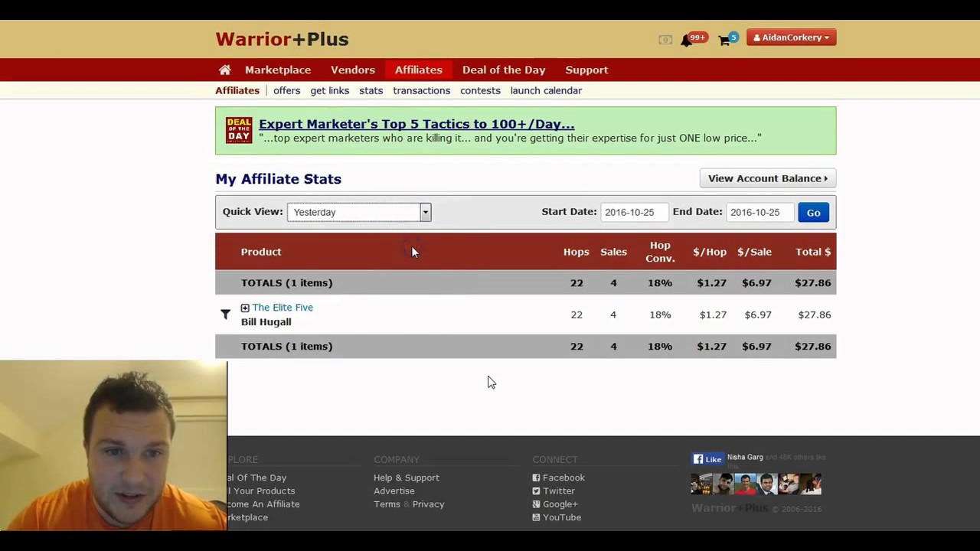Click $27.86 total in Elite Five row
This screenshot has width=980, height=551.
coord(814,315)
